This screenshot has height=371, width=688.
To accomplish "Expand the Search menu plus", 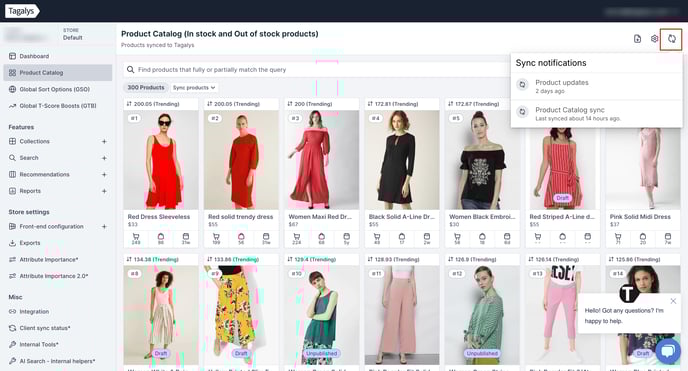I will [x=104, y=158].
